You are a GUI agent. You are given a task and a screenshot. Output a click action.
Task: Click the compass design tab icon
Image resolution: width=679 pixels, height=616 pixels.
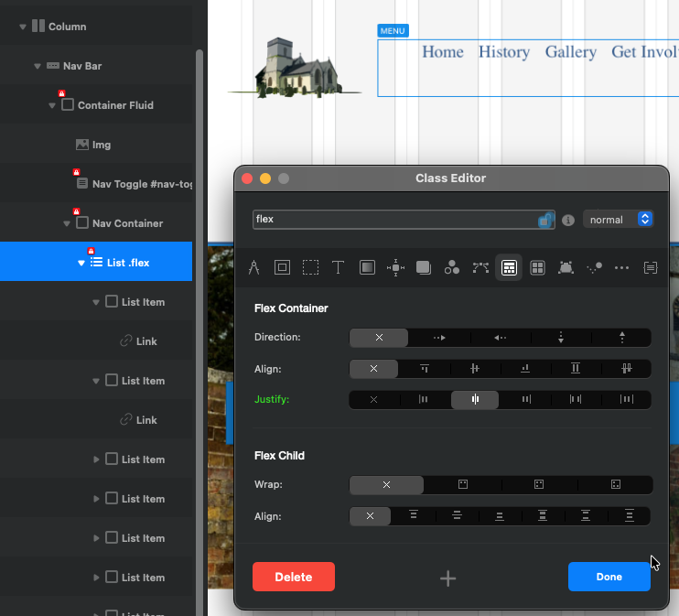(254, 267)
